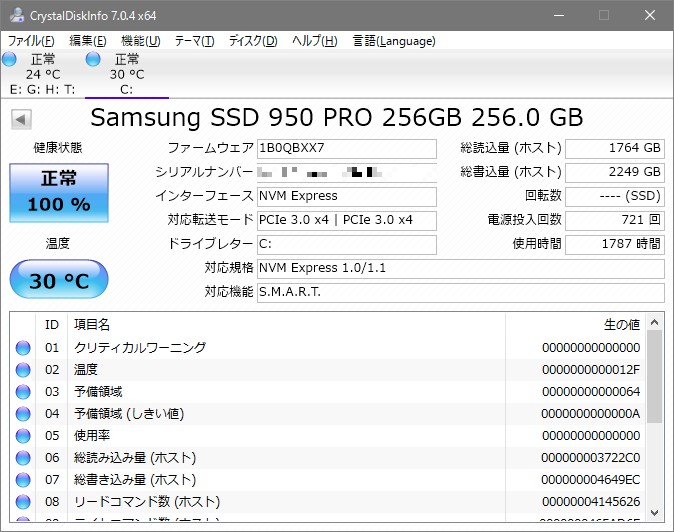This screenshot has height=532, width=674.
Task: Click the status icon for ID 06 row
Action: (23, 458)
